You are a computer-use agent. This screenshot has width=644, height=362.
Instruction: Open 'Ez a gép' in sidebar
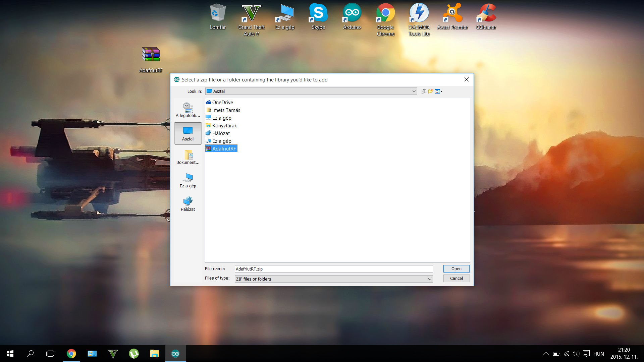tap(188, 180)
